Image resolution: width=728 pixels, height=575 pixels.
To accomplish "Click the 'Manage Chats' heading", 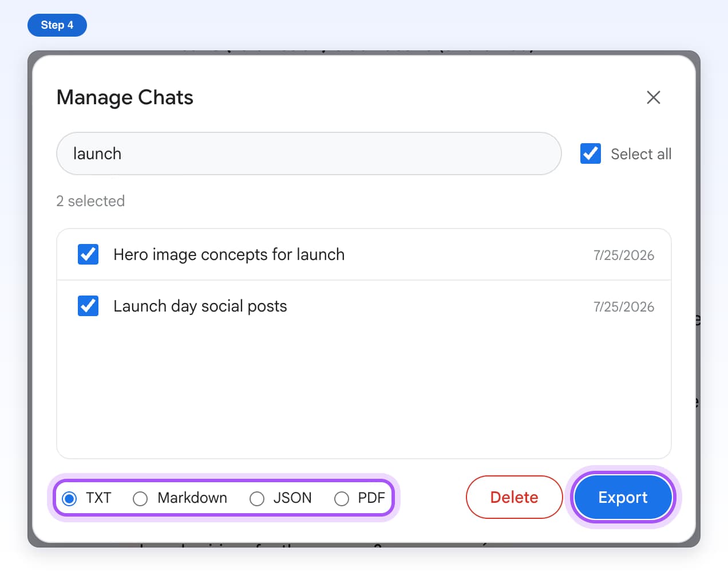I will click(125, 97).
